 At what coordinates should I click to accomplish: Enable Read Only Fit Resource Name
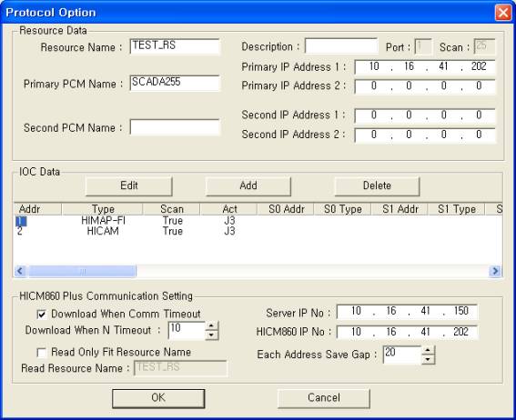pos(42,353)
